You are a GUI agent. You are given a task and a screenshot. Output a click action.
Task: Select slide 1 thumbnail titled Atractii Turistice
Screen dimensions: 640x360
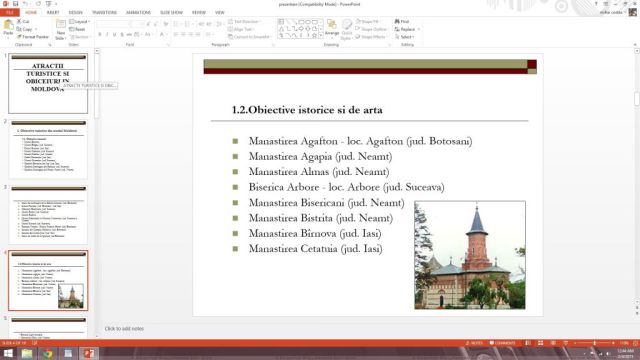click(48, 83)
